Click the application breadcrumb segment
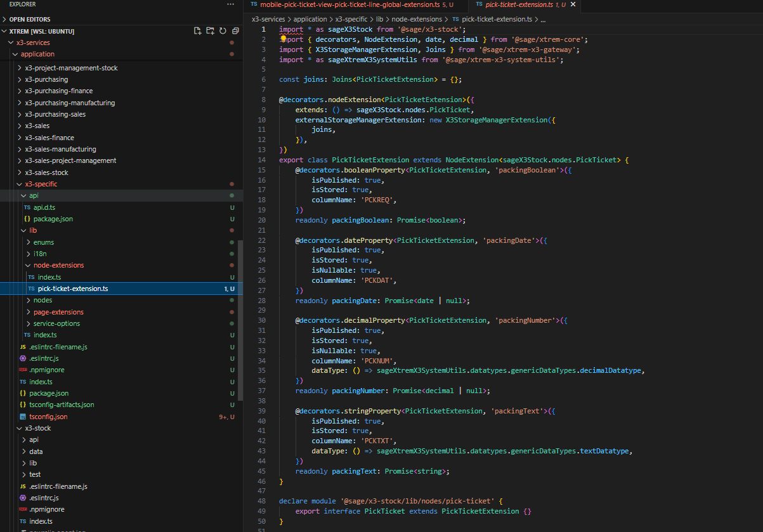This screenshot has width=763, height=532. click(x=310, y=20)
